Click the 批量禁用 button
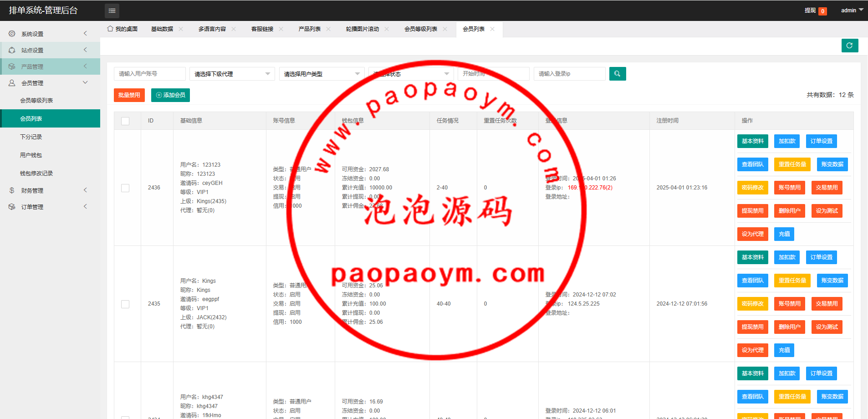This screenshot has width=868, height=419. (129, 95)
